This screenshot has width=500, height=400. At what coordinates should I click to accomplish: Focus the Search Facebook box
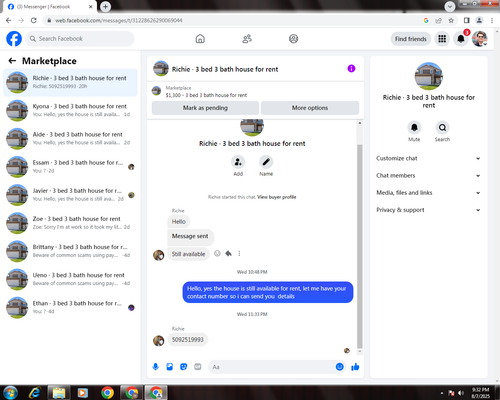point(80,39)
